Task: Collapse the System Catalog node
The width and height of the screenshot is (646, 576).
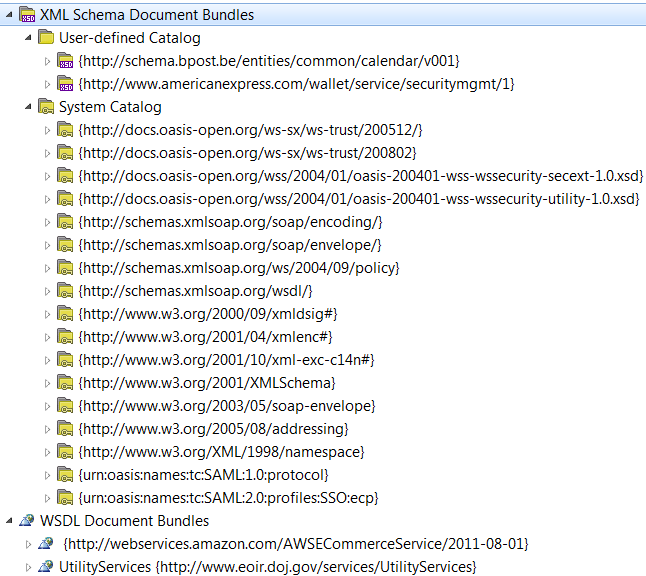Action: (x=28, y=107)
